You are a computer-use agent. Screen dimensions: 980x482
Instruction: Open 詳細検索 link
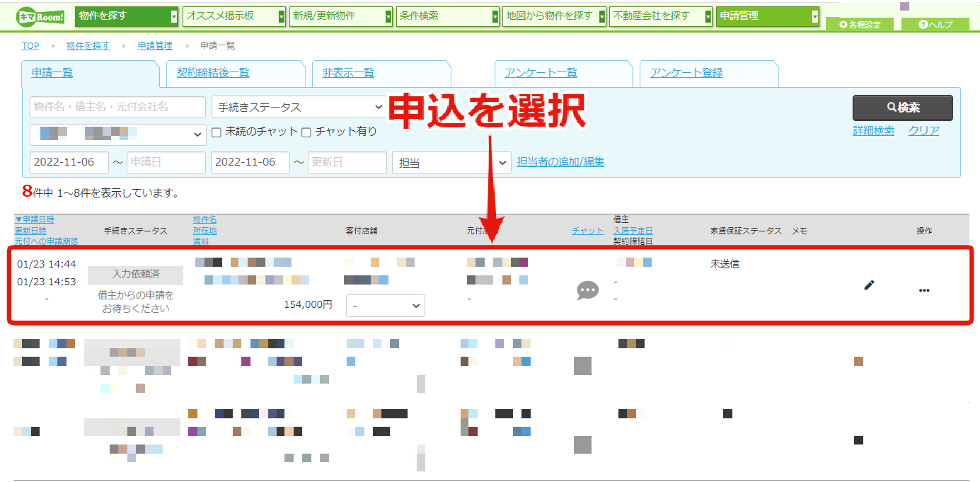[x=873, y=131]
